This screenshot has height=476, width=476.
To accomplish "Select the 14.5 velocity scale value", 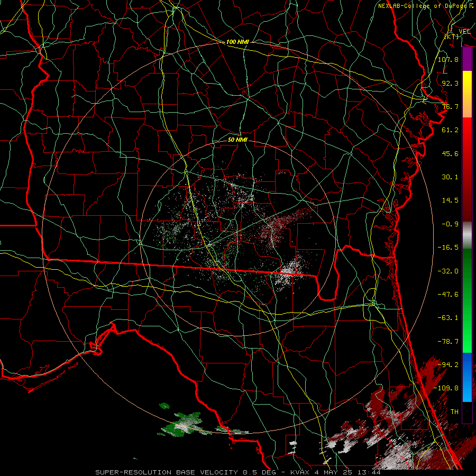I will point(450,200).
